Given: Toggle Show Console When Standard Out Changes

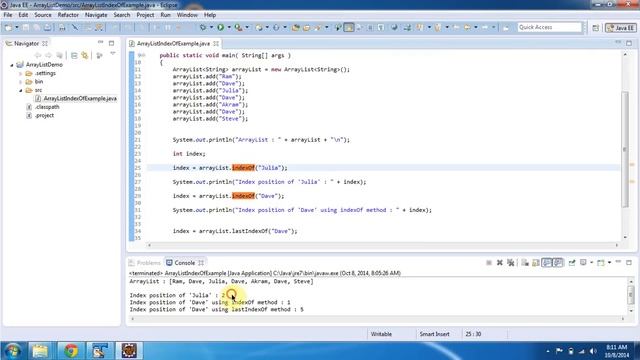Looking at the screenshot, I should coord(547,263).
